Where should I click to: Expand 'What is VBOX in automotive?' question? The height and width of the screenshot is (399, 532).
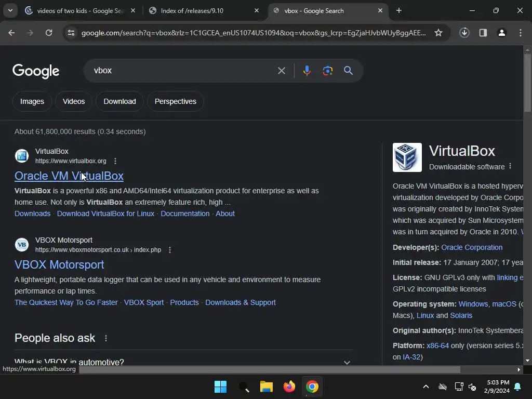pos(183,362)
